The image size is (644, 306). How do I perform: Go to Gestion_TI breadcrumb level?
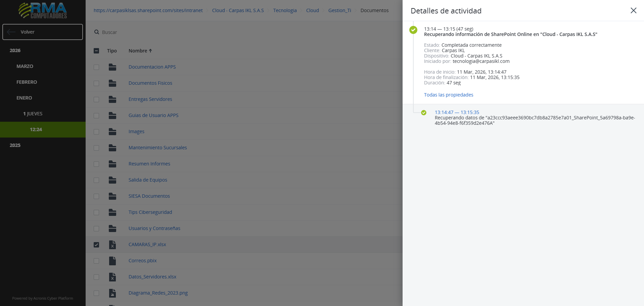339,10
